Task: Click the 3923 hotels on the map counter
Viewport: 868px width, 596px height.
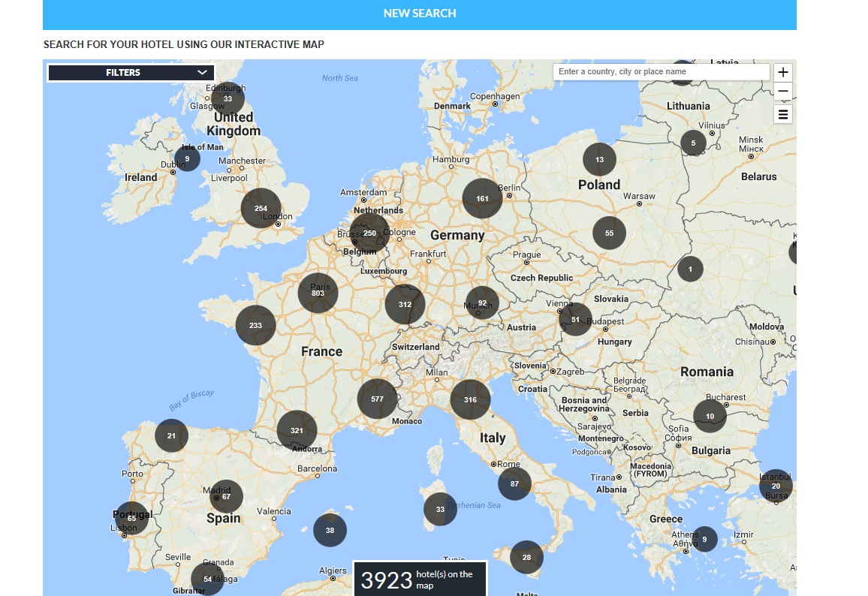Action: (419, 579)
